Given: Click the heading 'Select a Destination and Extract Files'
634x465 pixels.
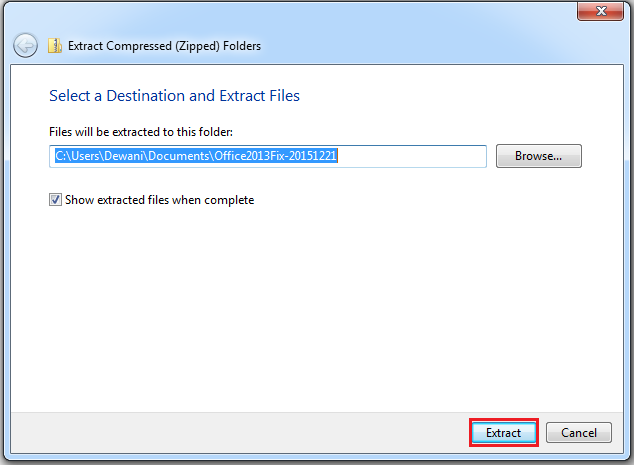Looking at the screenshot, I should pyautogui.click(x=174, y=96).
